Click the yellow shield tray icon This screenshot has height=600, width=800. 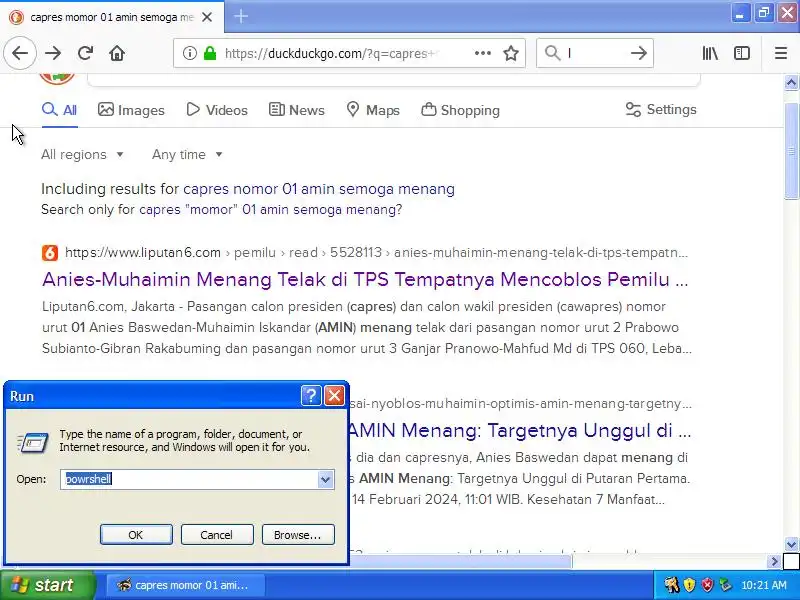(689, 585)
